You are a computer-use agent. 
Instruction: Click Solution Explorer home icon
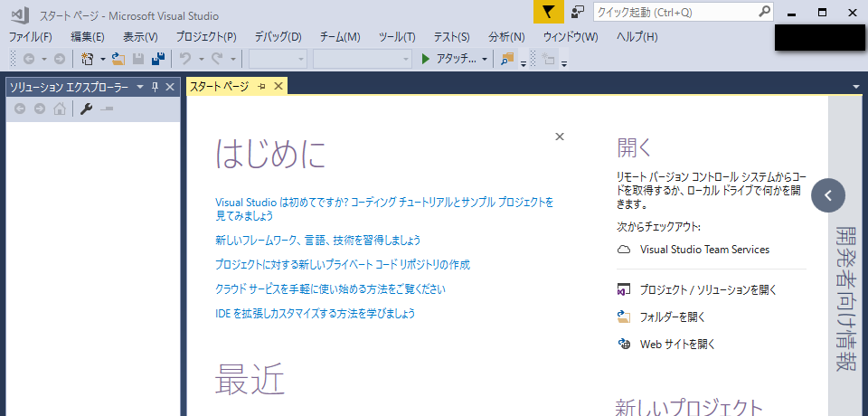[x=60, y=109]
